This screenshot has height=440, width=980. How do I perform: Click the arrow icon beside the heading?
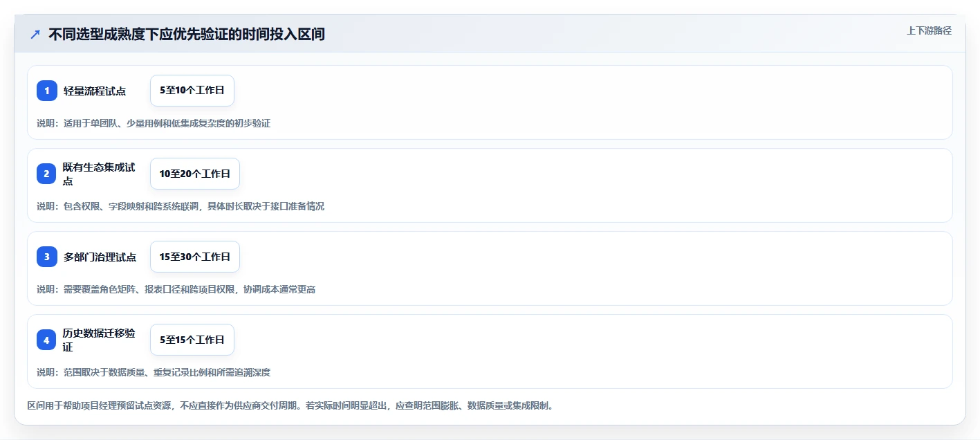[x=35, y=35]
